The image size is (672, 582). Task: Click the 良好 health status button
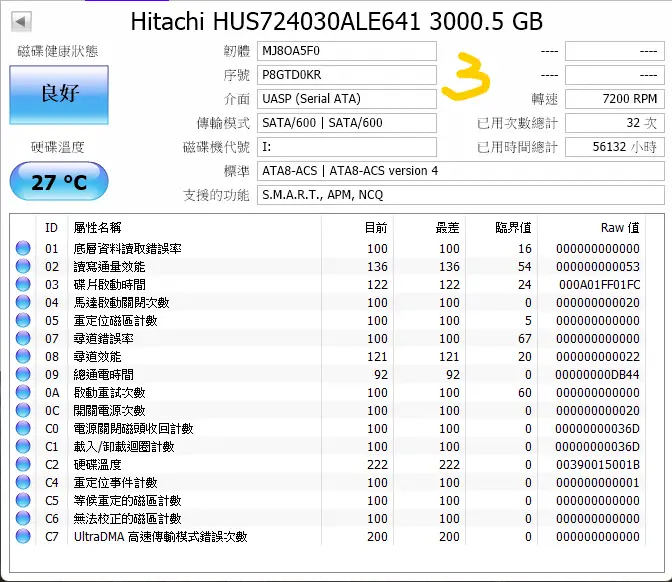pyautogui.click(x=59, y=95)
